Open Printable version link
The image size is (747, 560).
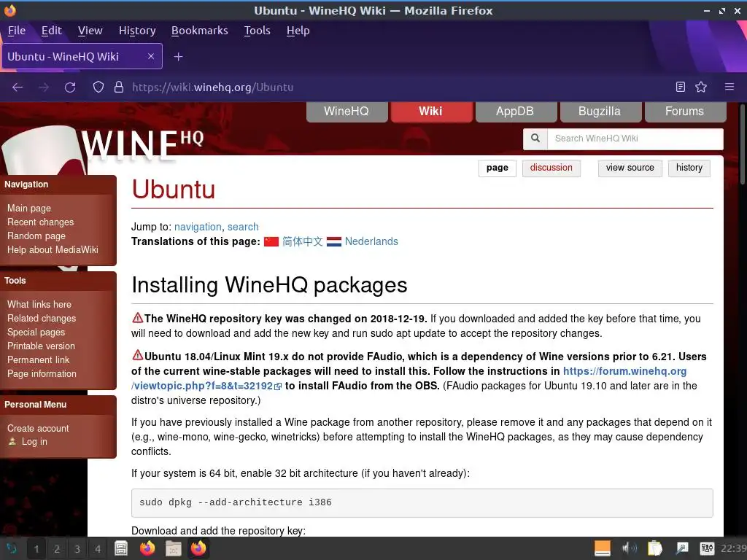41,346
